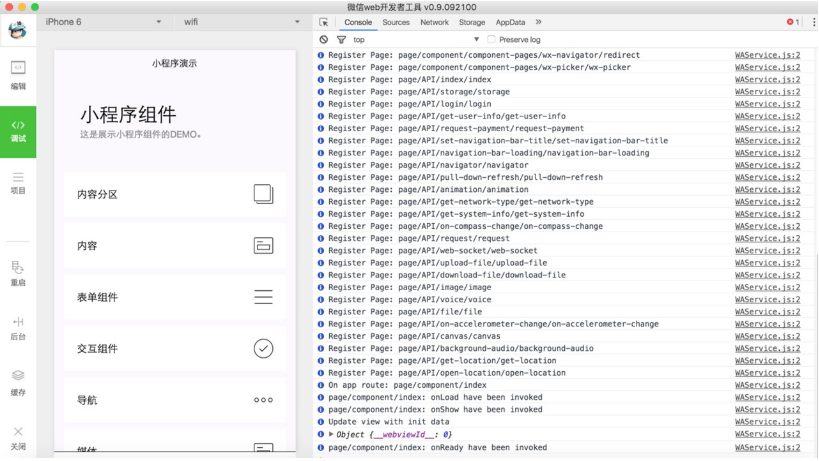Switch to the Network tab
This screenshot has width=819, height=461.
pyautogui.click(x=434, y=22)
